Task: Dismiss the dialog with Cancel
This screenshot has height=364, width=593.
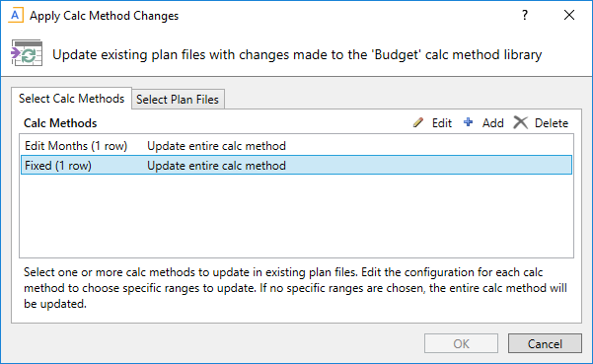Action: coord(545,343)
